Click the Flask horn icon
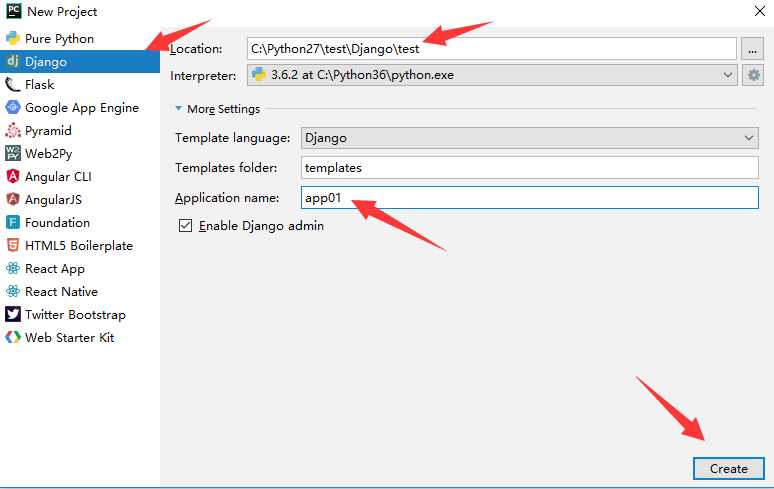774x489 pixels. point(13,84)
